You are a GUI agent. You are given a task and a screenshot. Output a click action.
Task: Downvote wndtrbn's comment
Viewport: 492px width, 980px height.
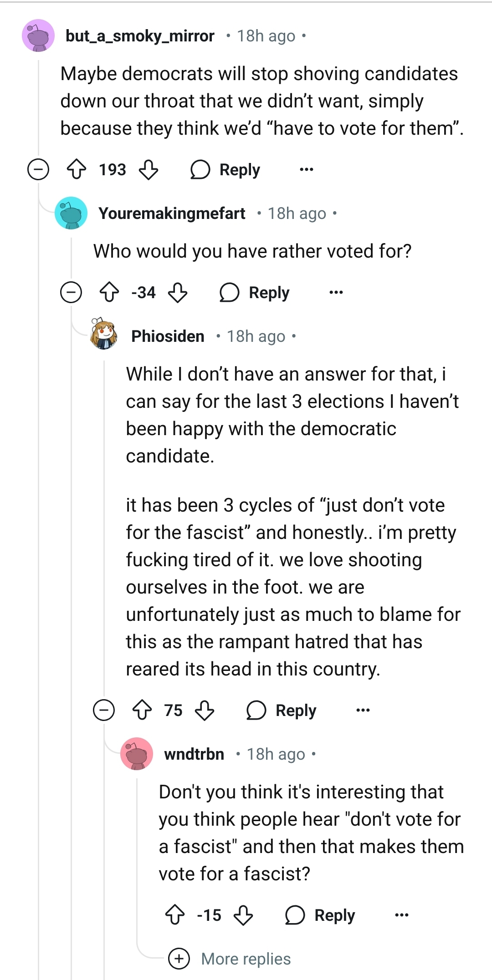tap(243, 915)
